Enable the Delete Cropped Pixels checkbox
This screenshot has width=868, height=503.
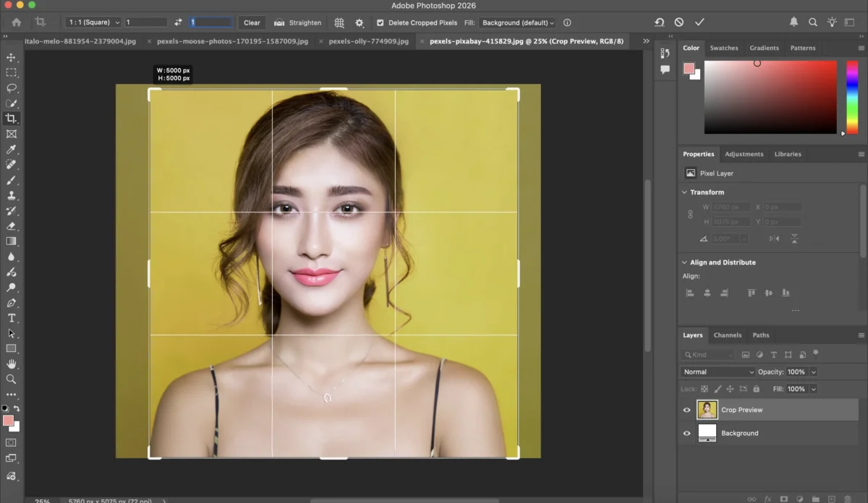pyautogui.click(x=380, y=22)
